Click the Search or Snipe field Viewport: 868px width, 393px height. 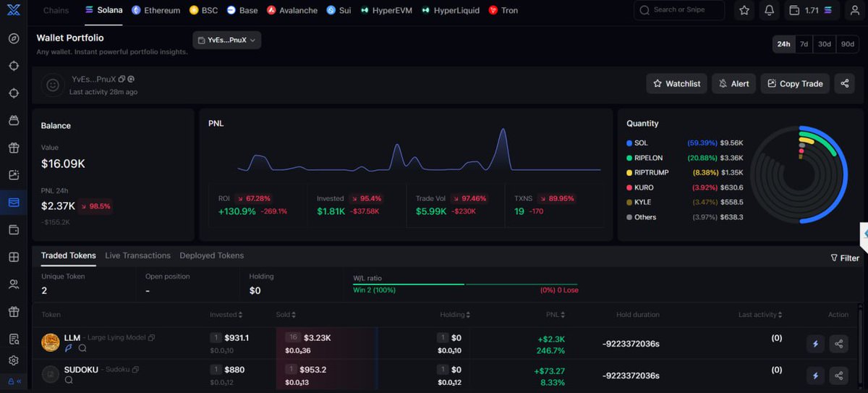coord(679,10)
